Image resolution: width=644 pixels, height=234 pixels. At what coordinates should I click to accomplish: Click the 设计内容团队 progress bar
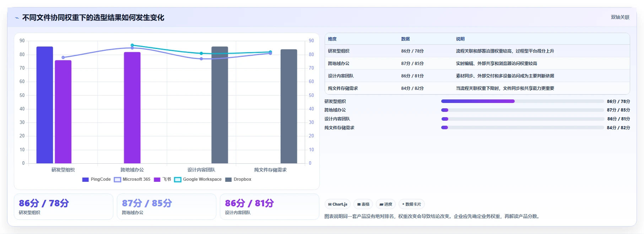point(523,119)
